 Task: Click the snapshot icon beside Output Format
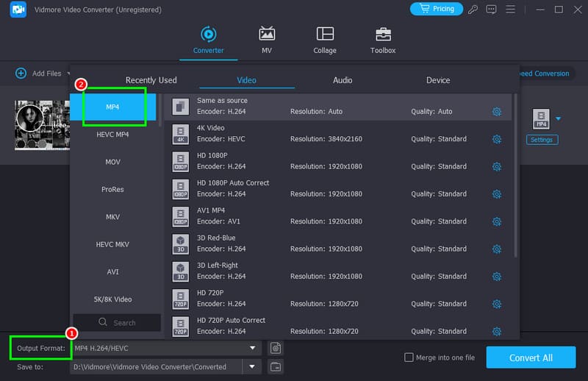pos(276,349)
